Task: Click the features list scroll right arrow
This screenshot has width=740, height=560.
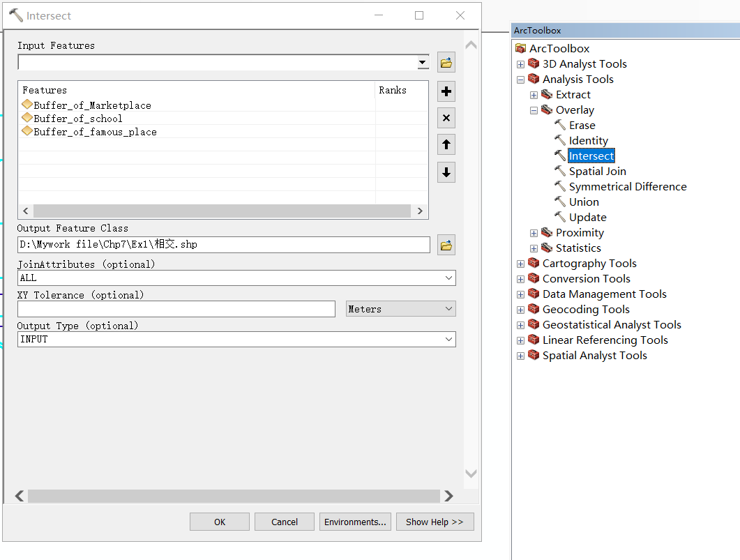Action: pos(420,211)
